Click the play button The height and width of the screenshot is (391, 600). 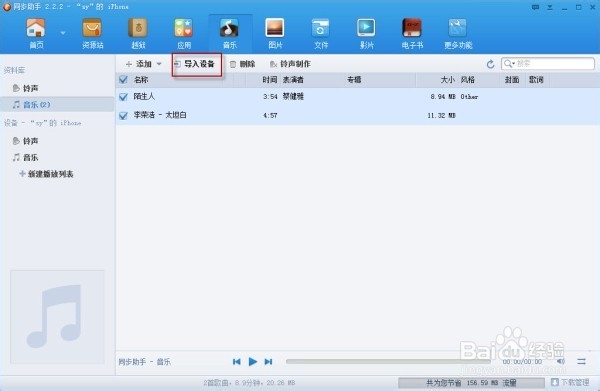[x=253, y=362]
